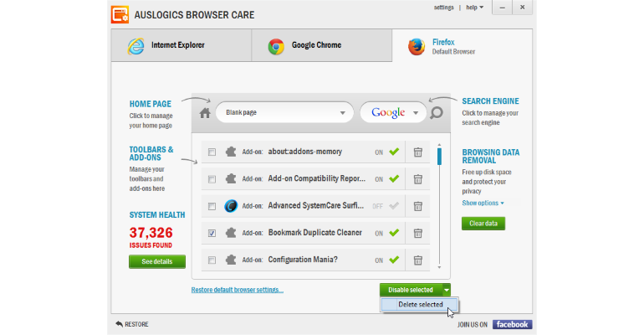The width and height of the screenshot is (644, 335).
Task: Click the Restore arrow icon at bottom
Action: tap(119, 324)
